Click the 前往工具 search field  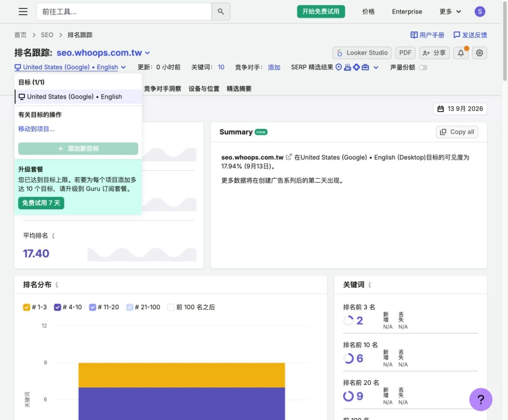pyautogui.click(x=124, y=12)
